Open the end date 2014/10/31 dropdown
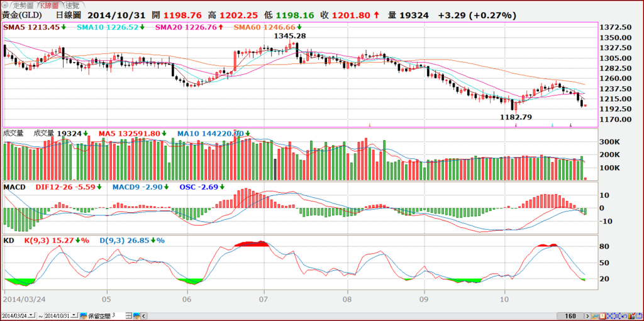Screen dimensions: 644x321 coord(74,316)
